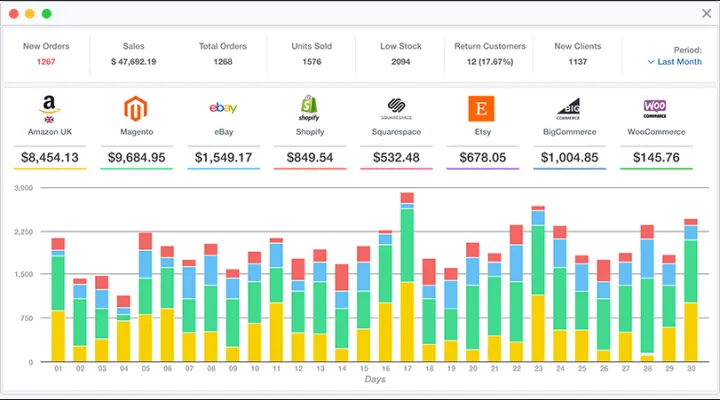Click the Amazon UK channel label

pos(50,132)
